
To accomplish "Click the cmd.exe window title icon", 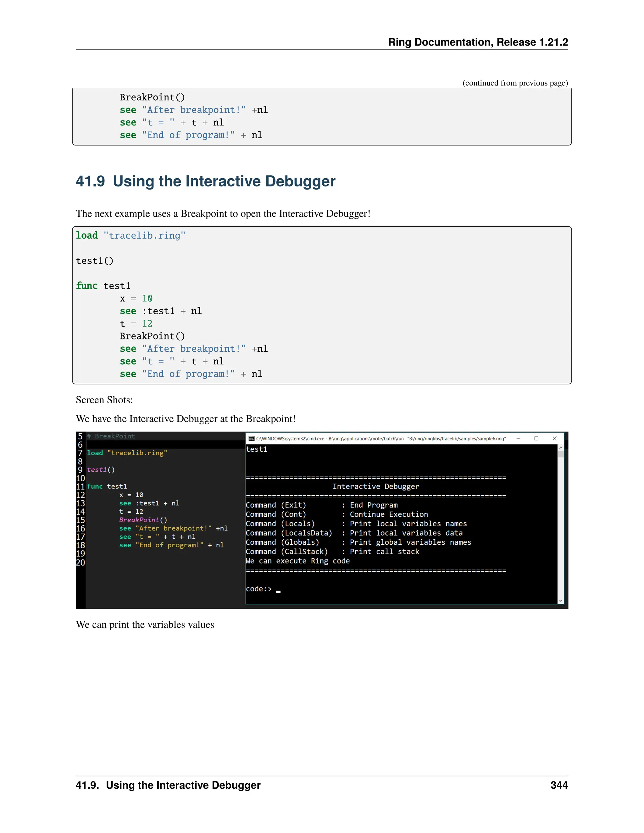I will click(x=252, y=439).
